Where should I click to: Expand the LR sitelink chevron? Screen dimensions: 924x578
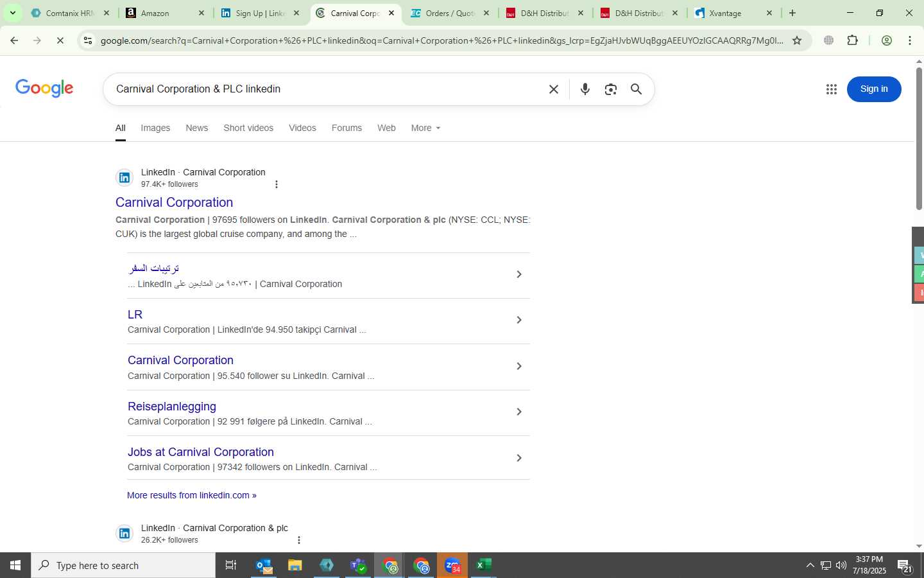tap(519, 320)
